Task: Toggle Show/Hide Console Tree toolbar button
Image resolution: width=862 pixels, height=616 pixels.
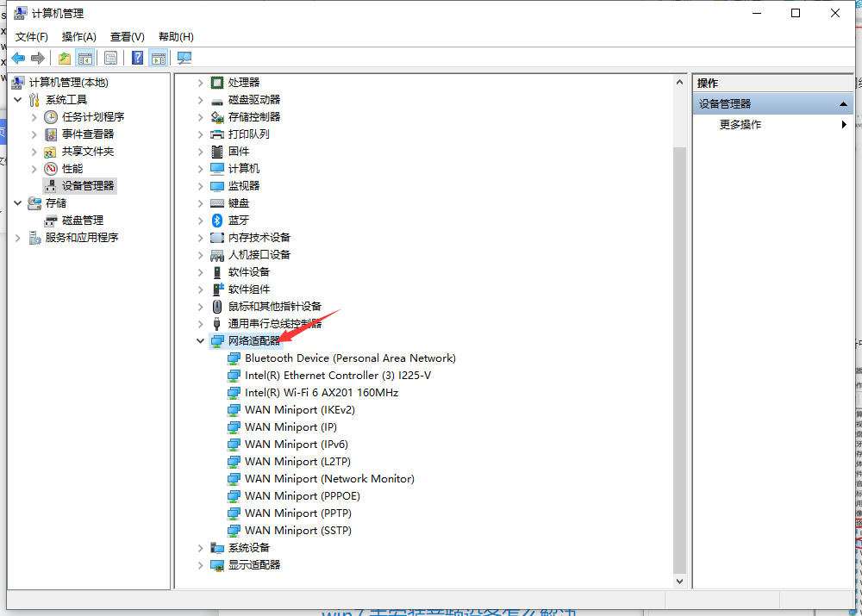Action: point(84,58)
